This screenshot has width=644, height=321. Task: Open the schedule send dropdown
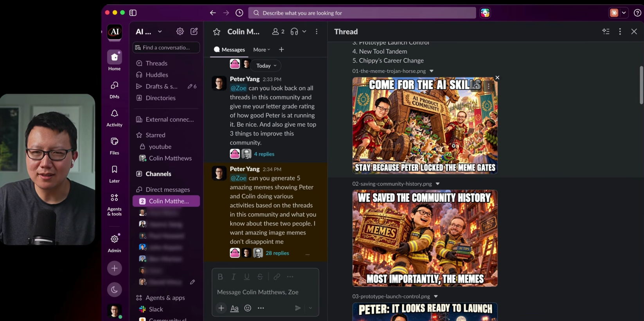pyautogui.click(x=311, y=308)
